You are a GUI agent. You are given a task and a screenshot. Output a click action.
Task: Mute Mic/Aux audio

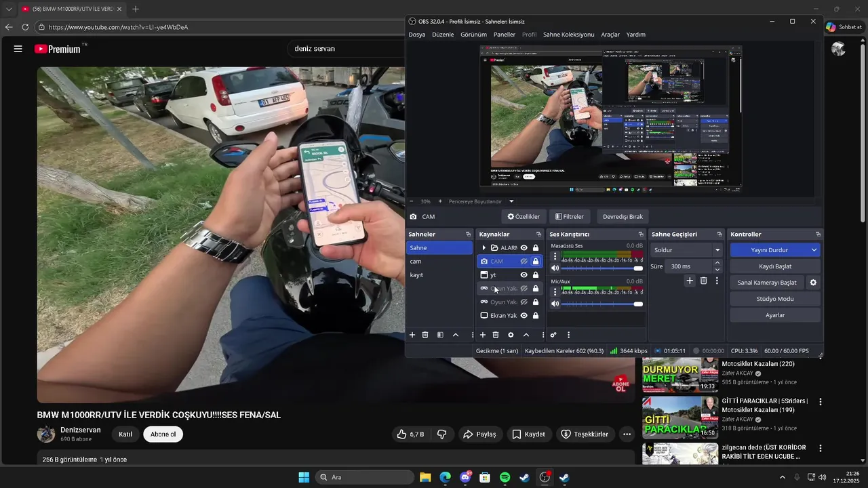tap(555, 304)
